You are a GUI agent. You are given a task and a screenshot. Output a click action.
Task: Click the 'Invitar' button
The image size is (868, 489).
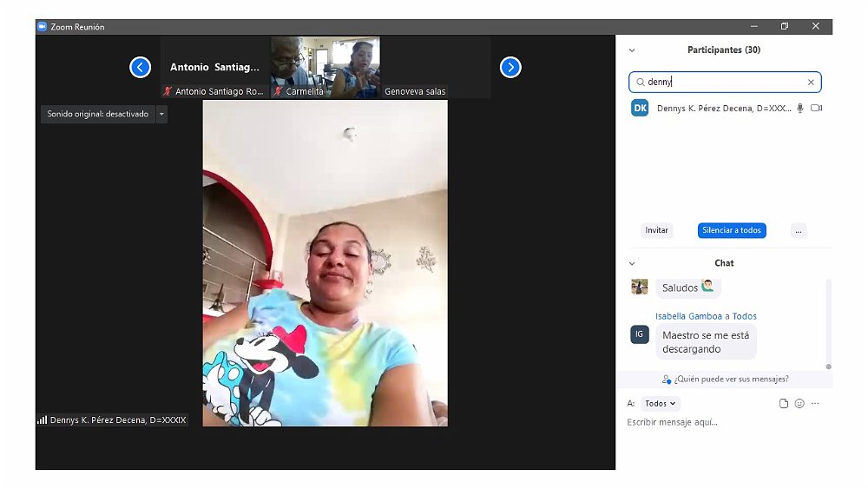point(657,230)
